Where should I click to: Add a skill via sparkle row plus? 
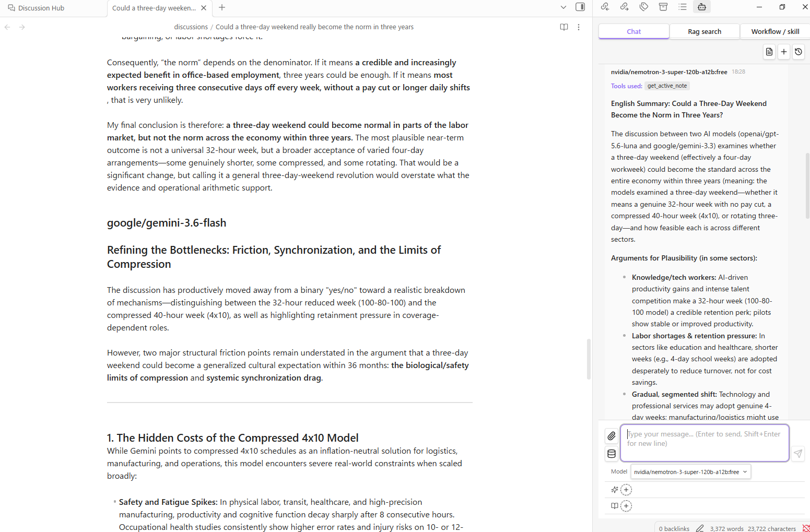pyautogui.click(x=626, y=490)
